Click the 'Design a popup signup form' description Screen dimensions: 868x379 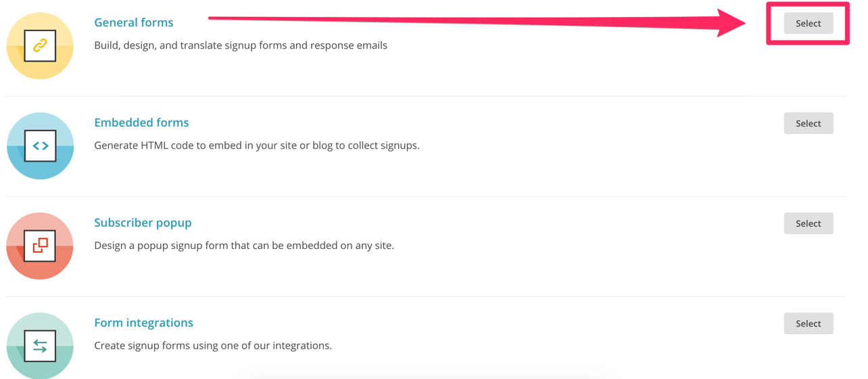(x=244, y=246)
